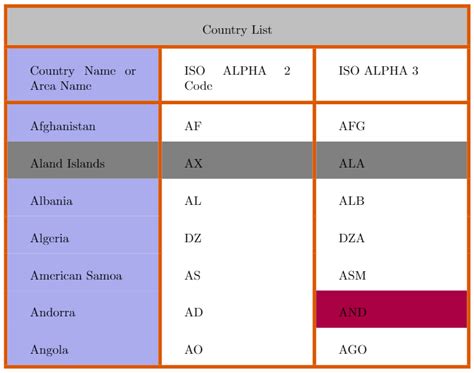Select the Albania cell

click(83, 198)
